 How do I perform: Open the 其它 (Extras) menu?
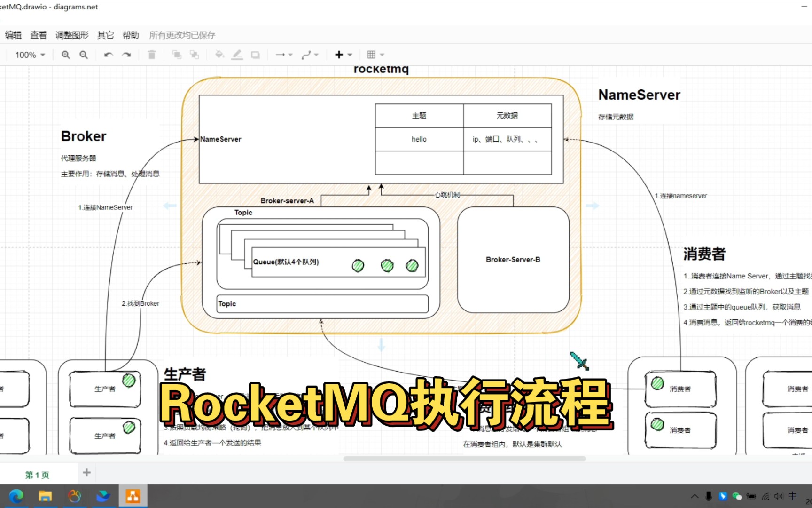(x=105, y=35)
